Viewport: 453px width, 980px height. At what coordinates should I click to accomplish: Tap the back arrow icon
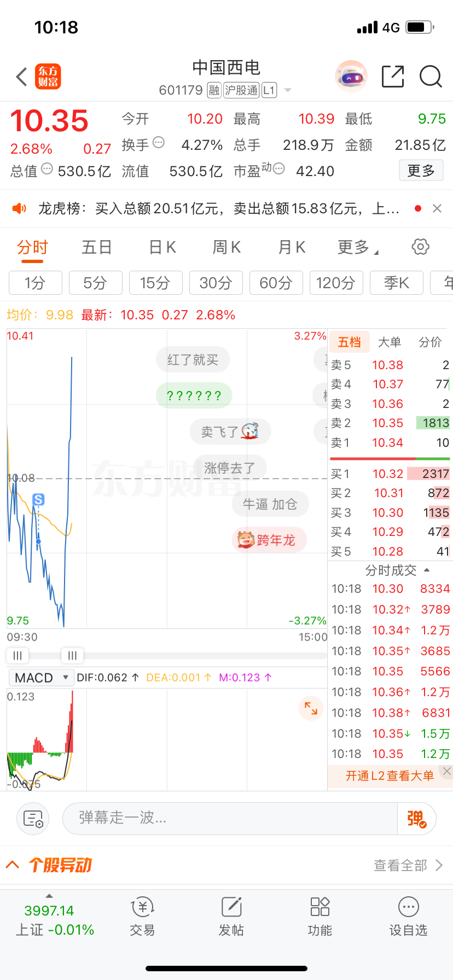[x=21, y=77]
